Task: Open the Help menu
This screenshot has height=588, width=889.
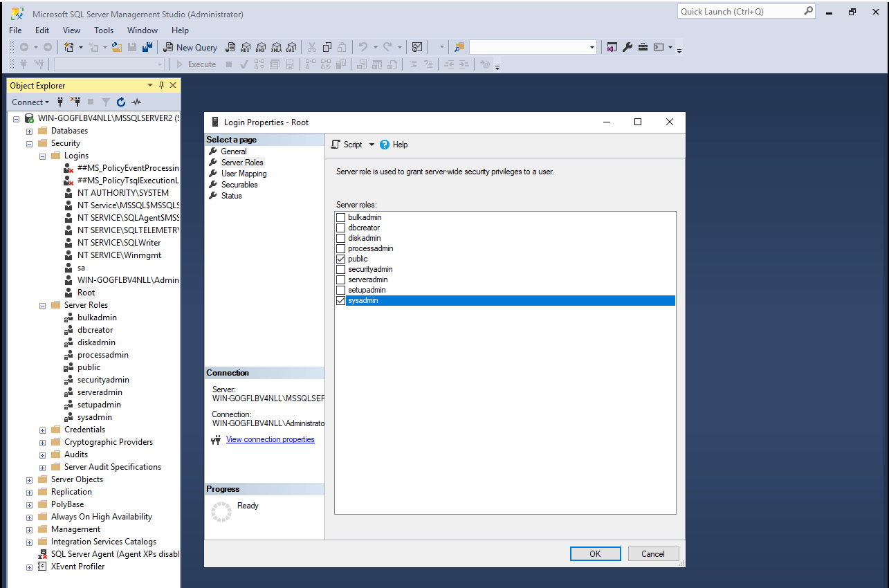Action: click(180, 30)
